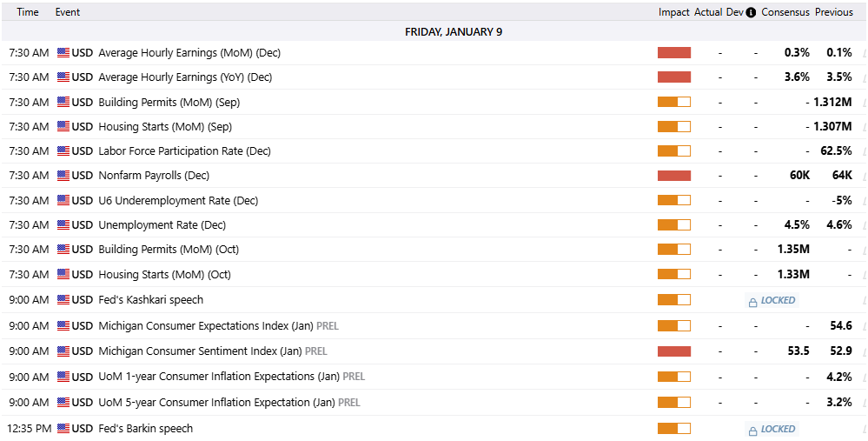Click the flag icon for Michigan Consumer Sentiment Index

(63, 351)
